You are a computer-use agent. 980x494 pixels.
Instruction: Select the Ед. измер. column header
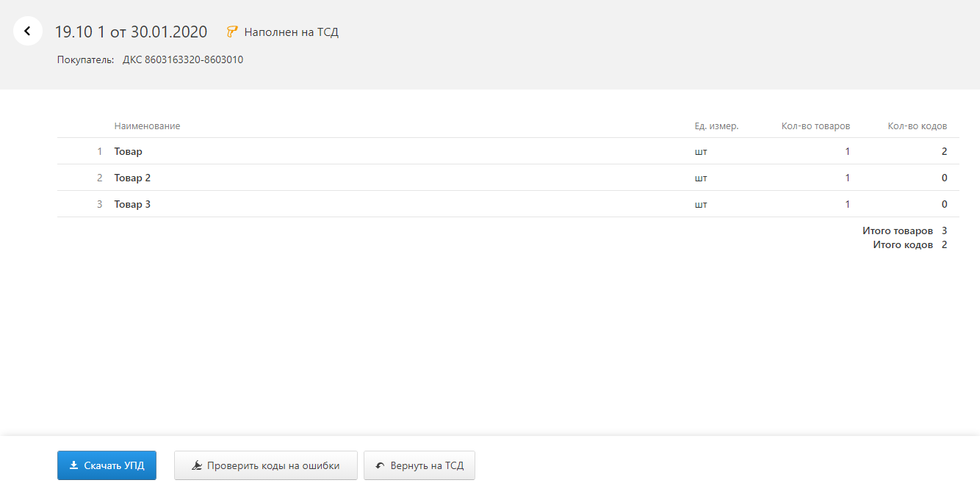point(716,126)
